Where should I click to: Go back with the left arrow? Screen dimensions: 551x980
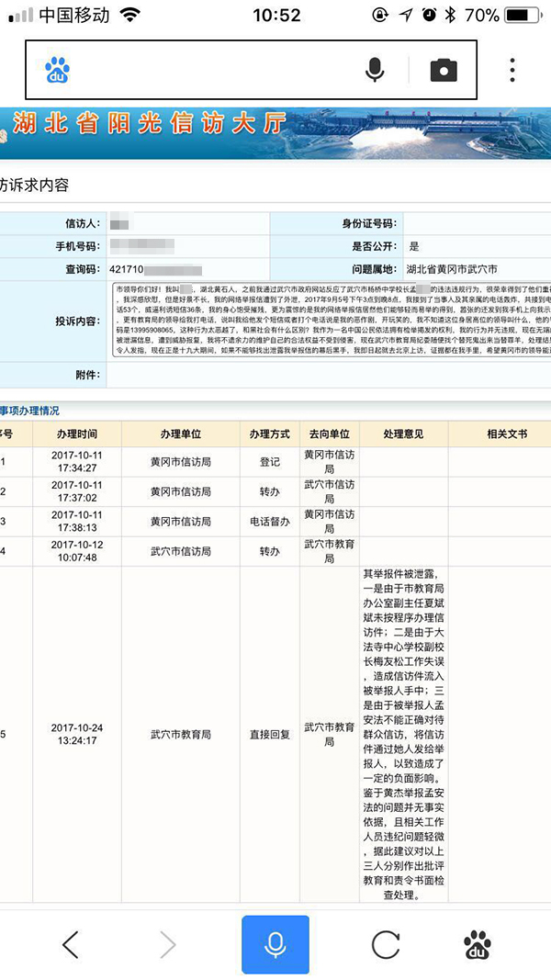click(x=71, y=944)
